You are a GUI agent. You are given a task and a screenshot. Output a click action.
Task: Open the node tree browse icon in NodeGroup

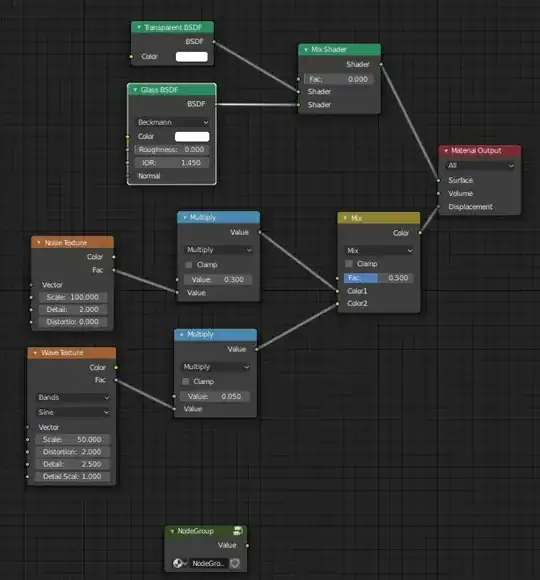tap(180, 563)
